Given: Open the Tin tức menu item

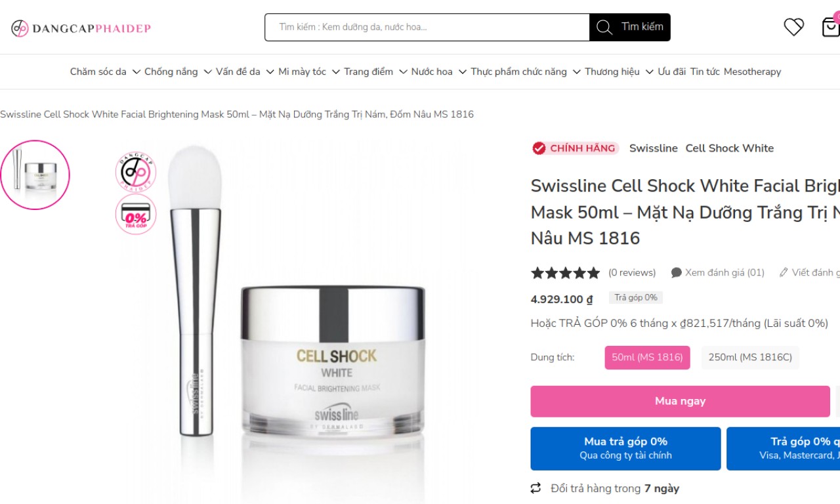Looking at the screenshot, I should (705, 72).
